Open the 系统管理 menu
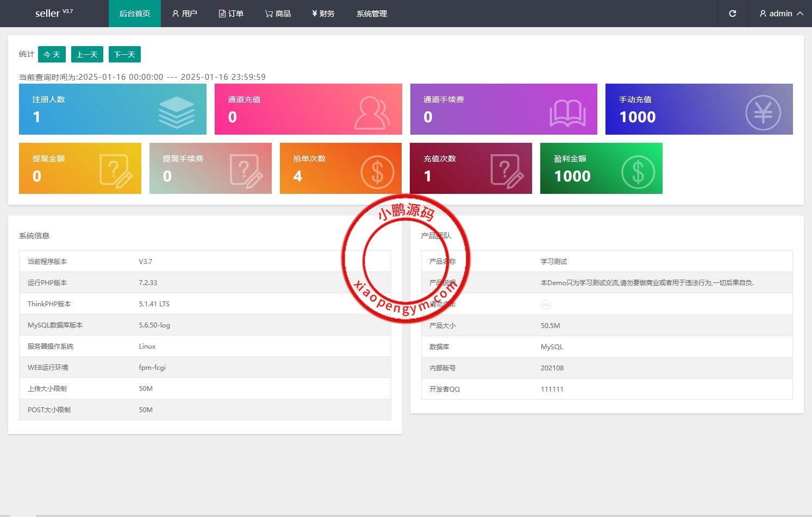This screenshot has width=812, height=517. point(371,14)
